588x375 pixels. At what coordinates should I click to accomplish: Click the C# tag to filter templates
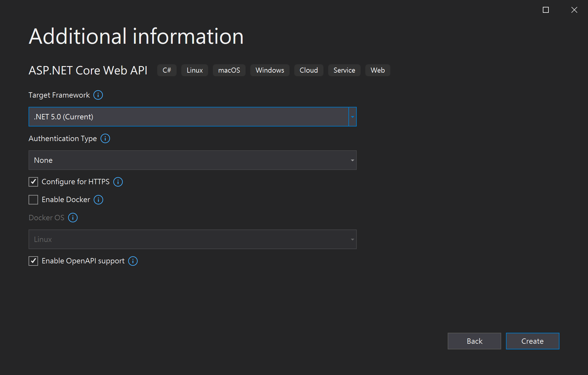pyautogui.click(x=166, y=70)
